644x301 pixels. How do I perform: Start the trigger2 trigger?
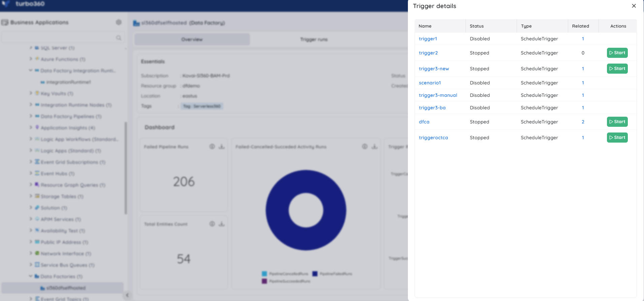point(617,53)
